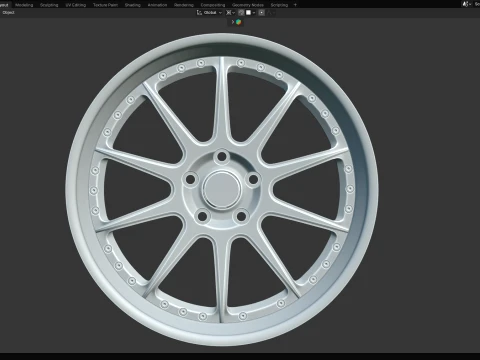Open the Compositing workspace tab
480x360 pixels.
[x=213, y=5]
